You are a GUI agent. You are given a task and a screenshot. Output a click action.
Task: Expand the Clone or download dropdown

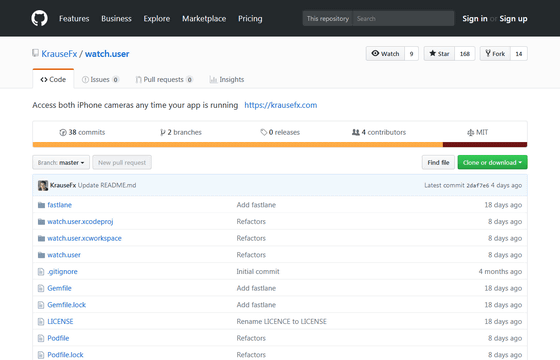click(x=492, y=162)
